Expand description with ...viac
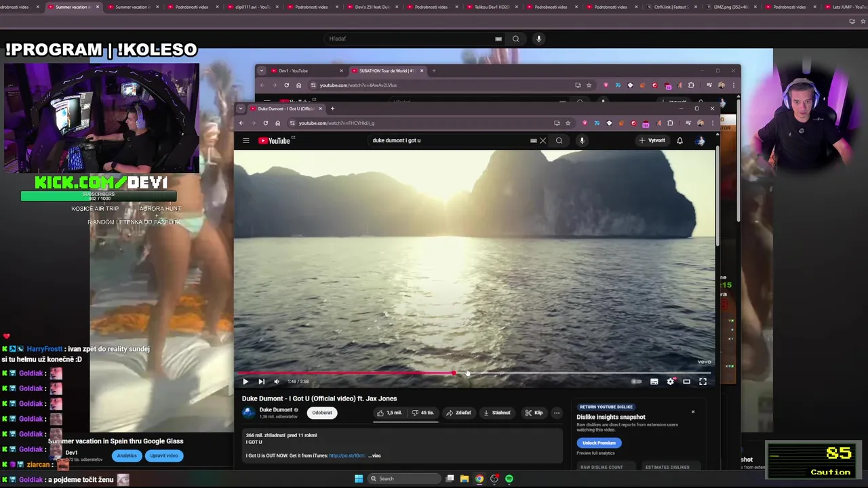The width and height of the screenshot is (868, 488). tap(374, 455)
